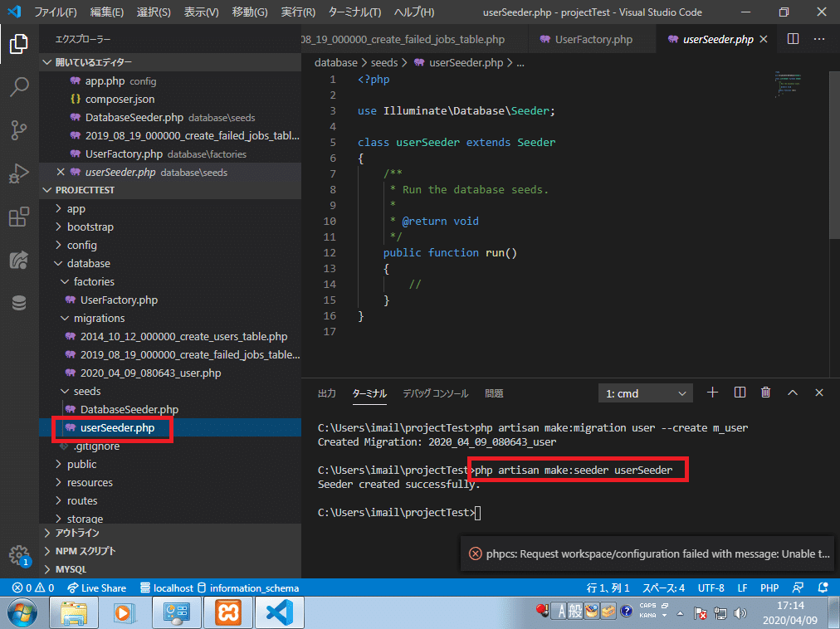Add a new terminal with plus icon
This screenshot has width=840, height=629.
(x=712, y=393)
